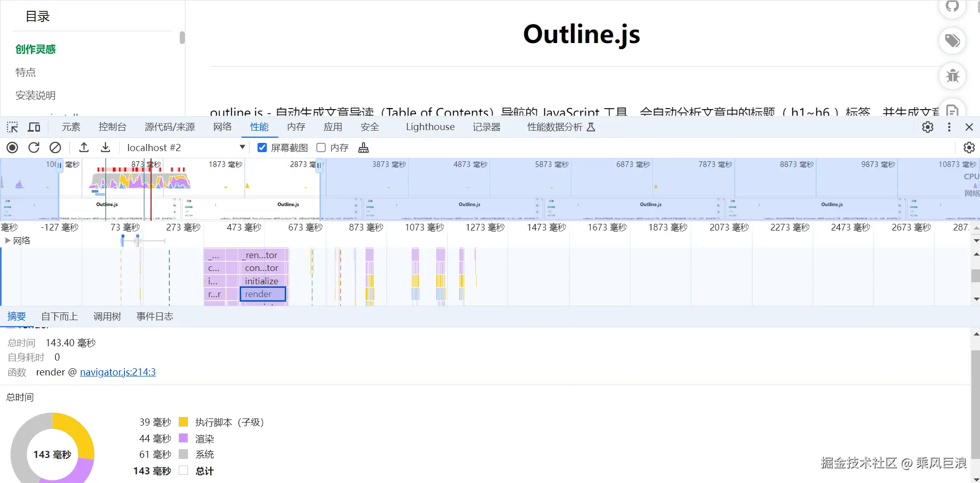
Task: Click the flame chart vertical scrollbar thumb
Action: (x=976, y=276)
